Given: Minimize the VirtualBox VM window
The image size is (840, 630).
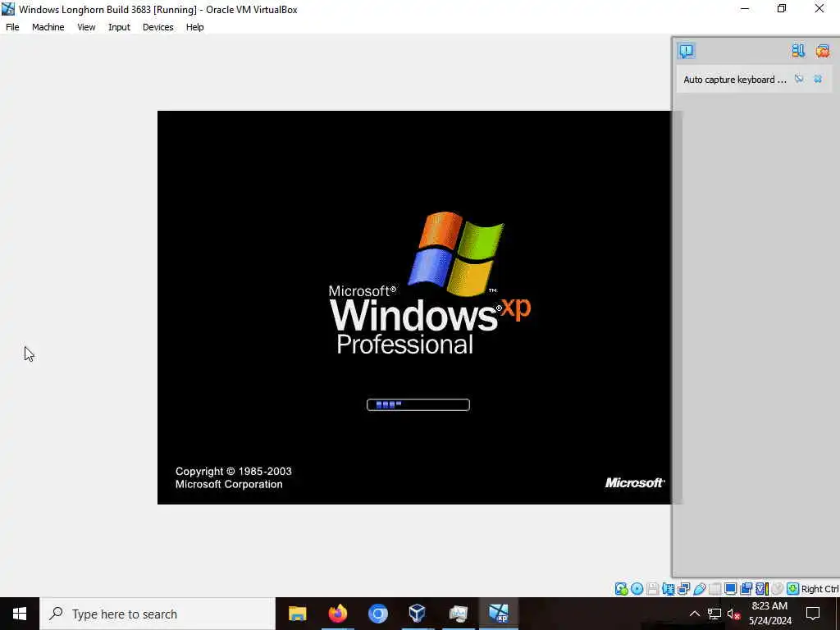Looking at the screenshot, I should (x=745, y=8).
